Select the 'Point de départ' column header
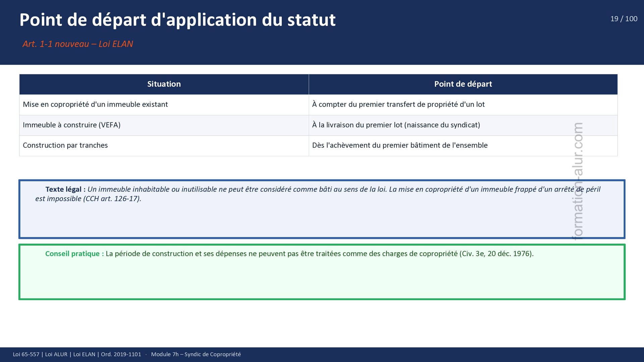The width and height of the screenshot is (644, 362). (463, 84)
